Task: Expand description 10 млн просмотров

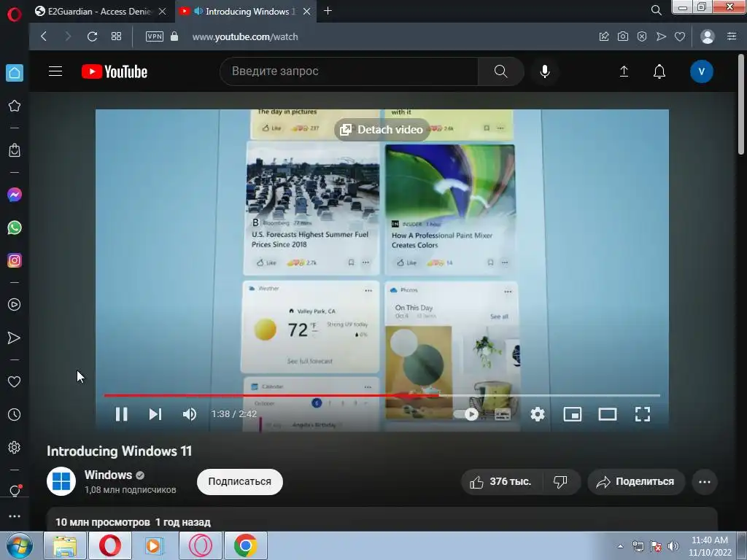Action: (133, 522)
